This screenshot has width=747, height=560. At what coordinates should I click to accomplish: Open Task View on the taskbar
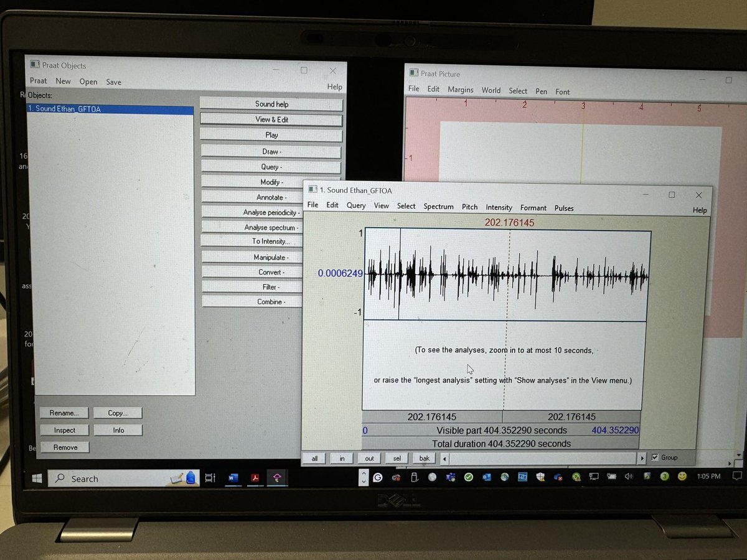[210, 478]
